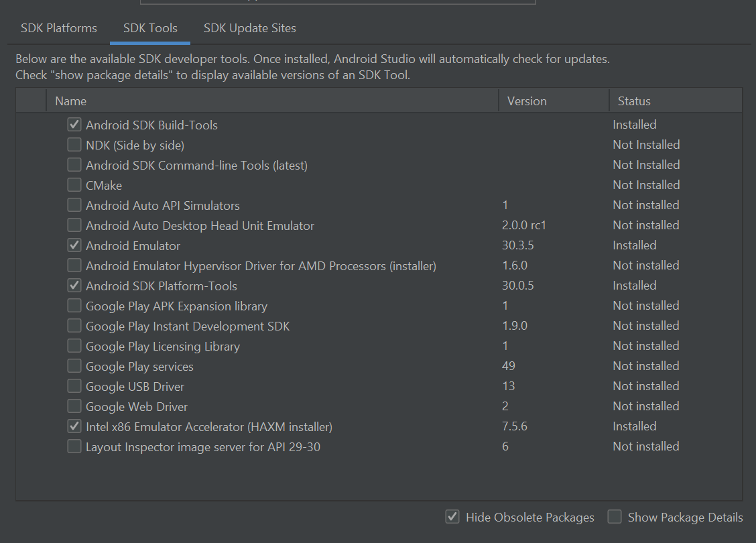Check Android SDK Command-line Tools (latest)
Screen dimensions: 756x543
tap(74, 165)
